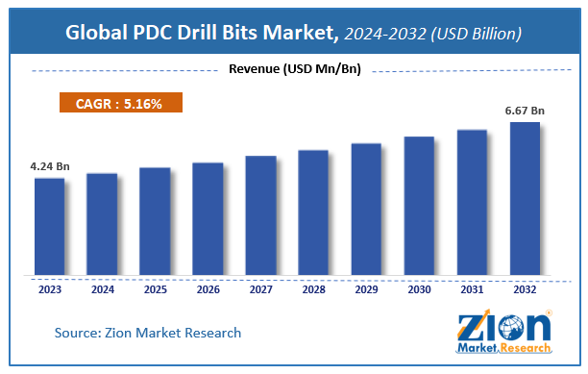Click the '2032' axis label
Viewport: 588px width, 374px height.
tap(525, 289)
